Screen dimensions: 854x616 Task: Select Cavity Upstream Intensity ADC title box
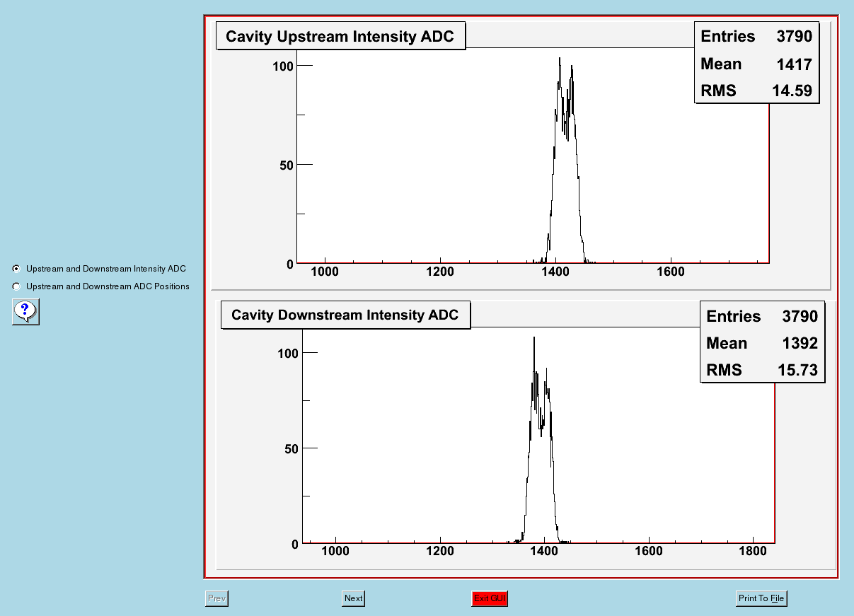click(x=340, y=36)
